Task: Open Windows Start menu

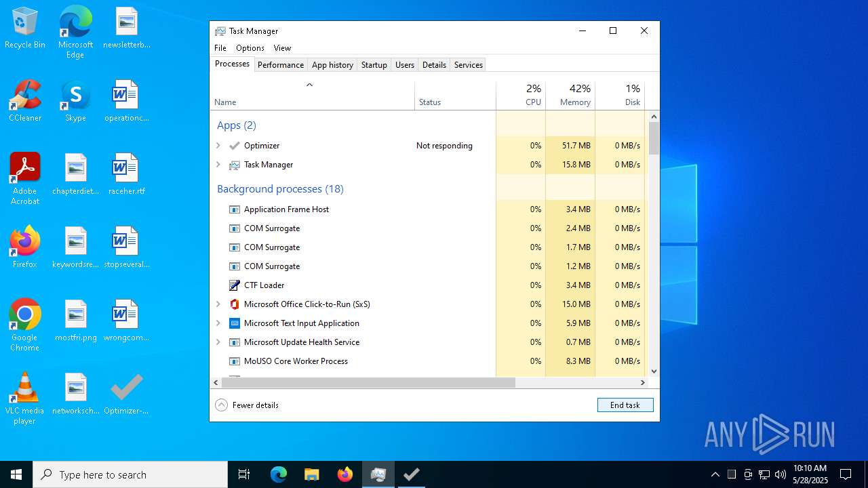Action: [16, 474]
